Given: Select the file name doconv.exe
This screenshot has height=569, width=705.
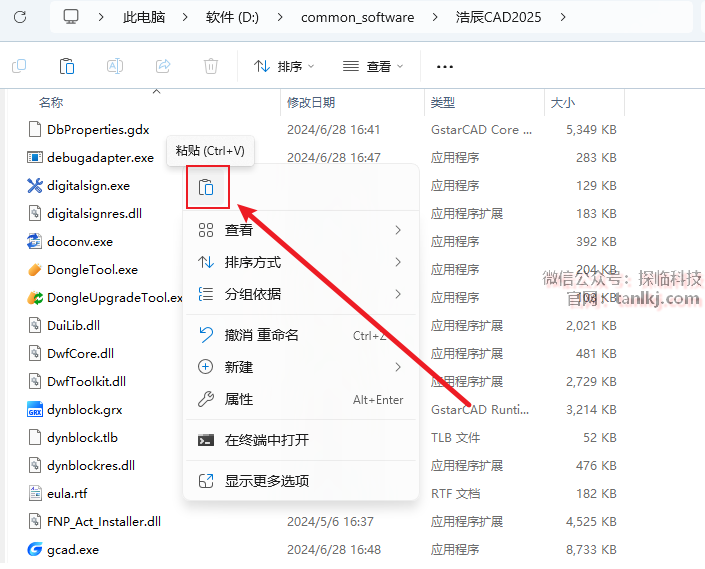Looking at the screenshot, I should point(80,241).
